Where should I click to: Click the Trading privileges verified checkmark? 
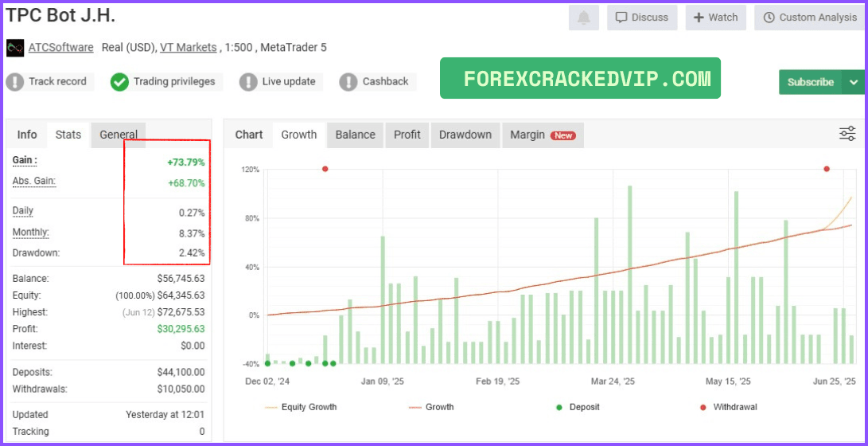coord(119,82)
